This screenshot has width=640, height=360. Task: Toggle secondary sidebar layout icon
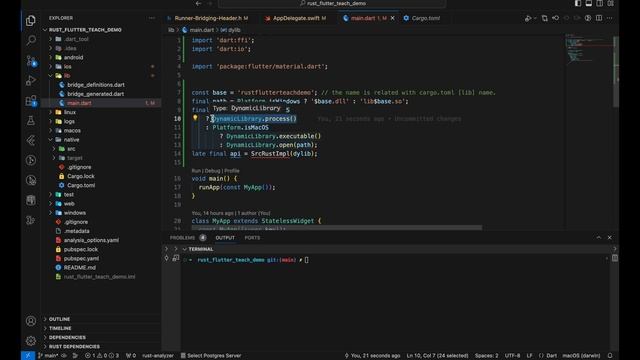pos(600,3)
